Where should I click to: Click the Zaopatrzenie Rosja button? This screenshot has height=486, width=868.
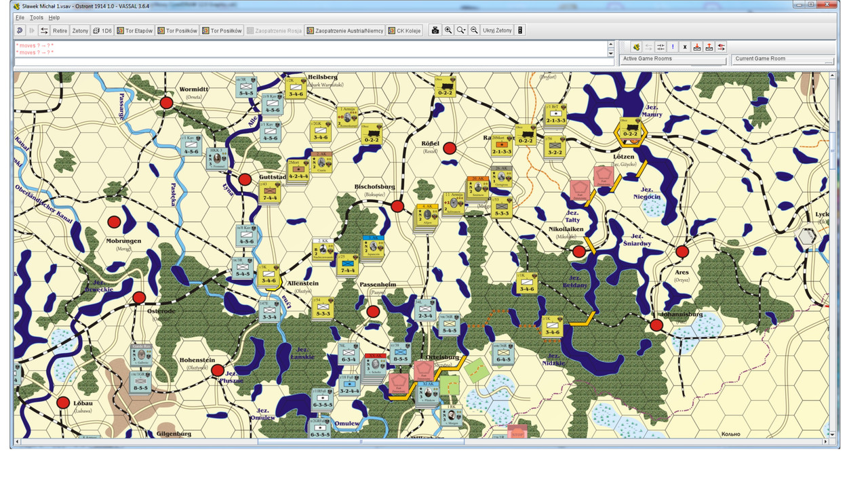275,31
